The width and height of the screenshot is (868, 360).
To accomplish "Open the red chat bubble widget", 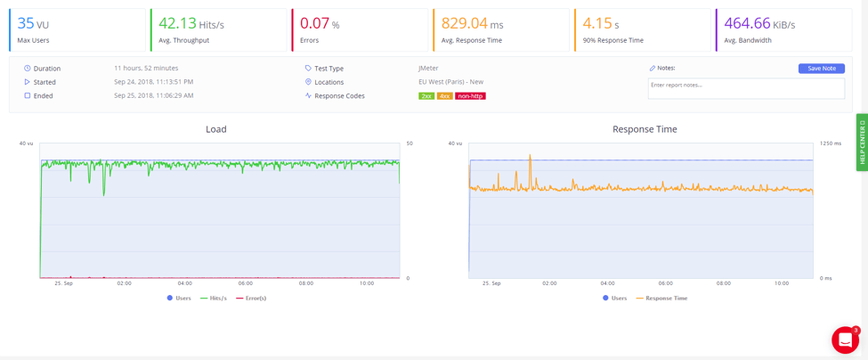I will 845,340.
